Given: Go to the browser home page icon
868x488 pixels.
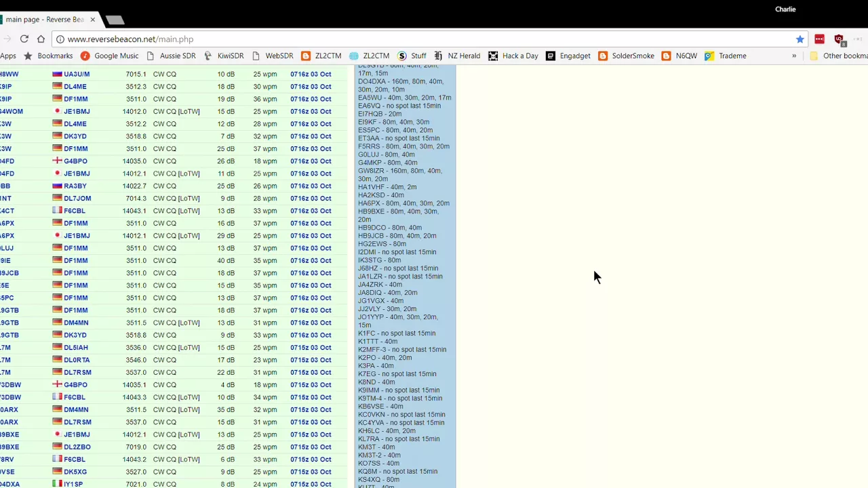Looking at the screenshot, I should [x=41, y=39].
